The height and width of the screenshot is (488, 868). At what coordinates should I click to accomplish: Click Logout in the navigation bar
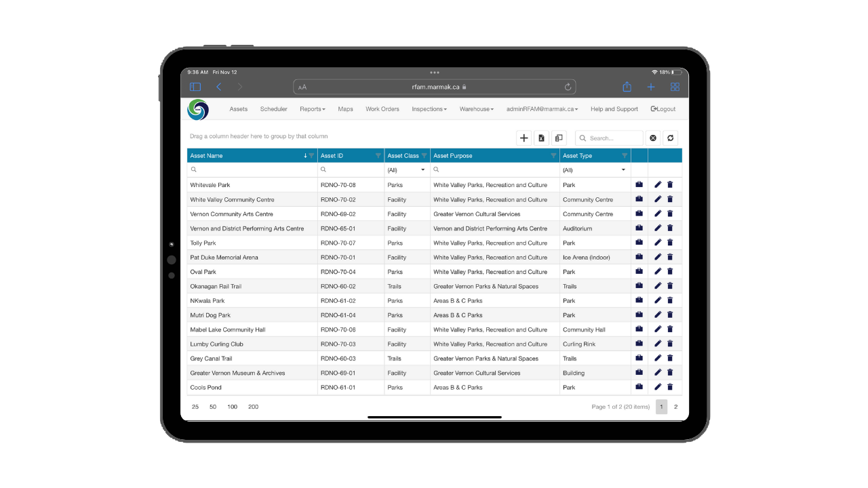(x=663, y=108)
